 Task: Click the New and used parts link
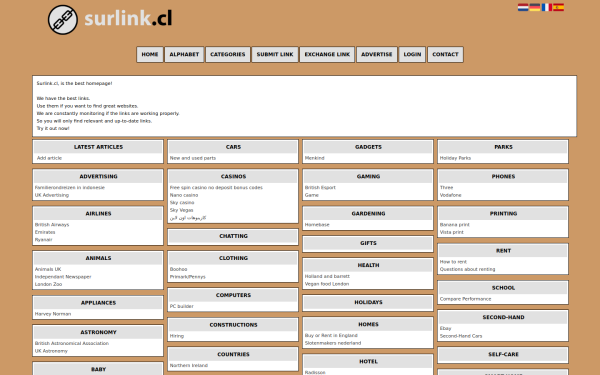[193, 158]
